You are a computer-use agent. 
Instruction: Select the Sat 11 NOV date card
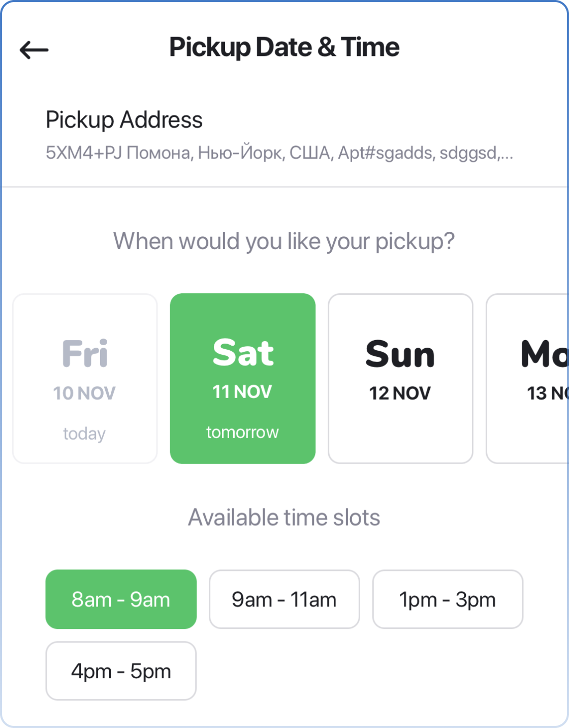point(242,378)
